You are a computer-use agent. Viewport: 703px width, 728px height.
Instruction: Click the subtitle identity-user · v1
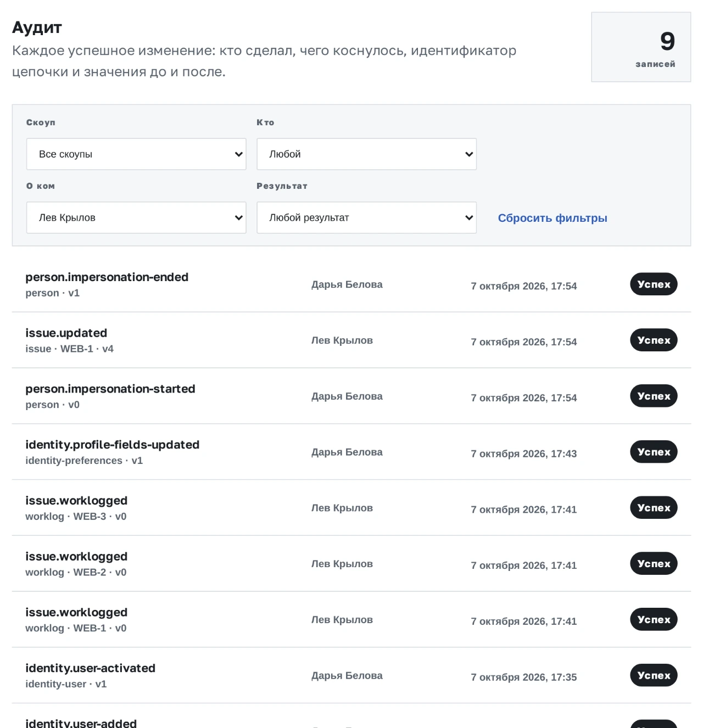click(66, 684)
